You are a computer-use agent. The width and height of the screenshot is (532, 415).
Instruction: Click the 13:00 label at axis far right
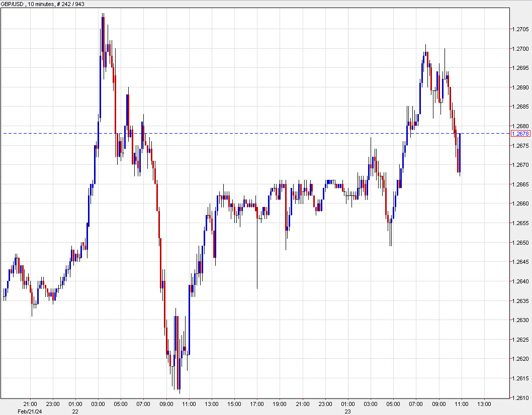point(484,403)
